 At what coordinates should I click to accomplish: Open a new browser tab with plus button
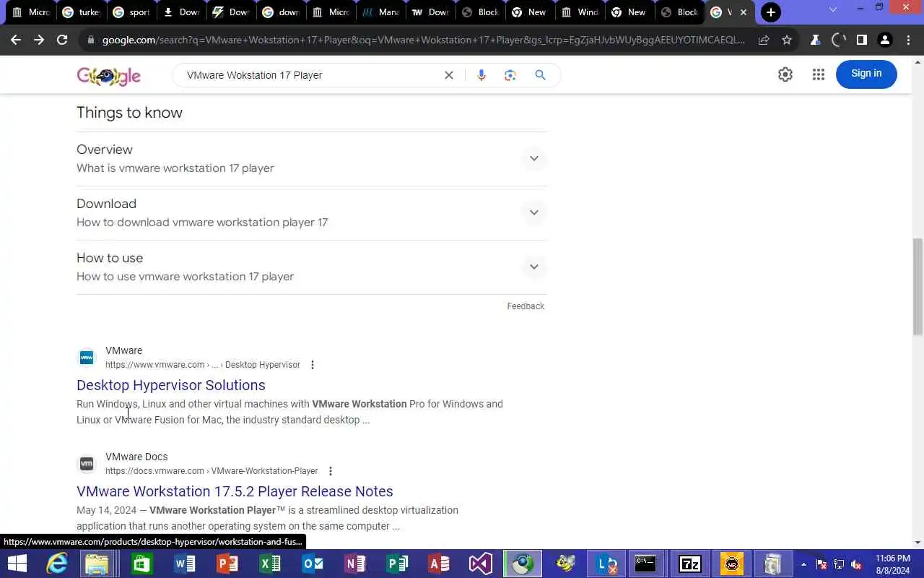coord(771,12)
